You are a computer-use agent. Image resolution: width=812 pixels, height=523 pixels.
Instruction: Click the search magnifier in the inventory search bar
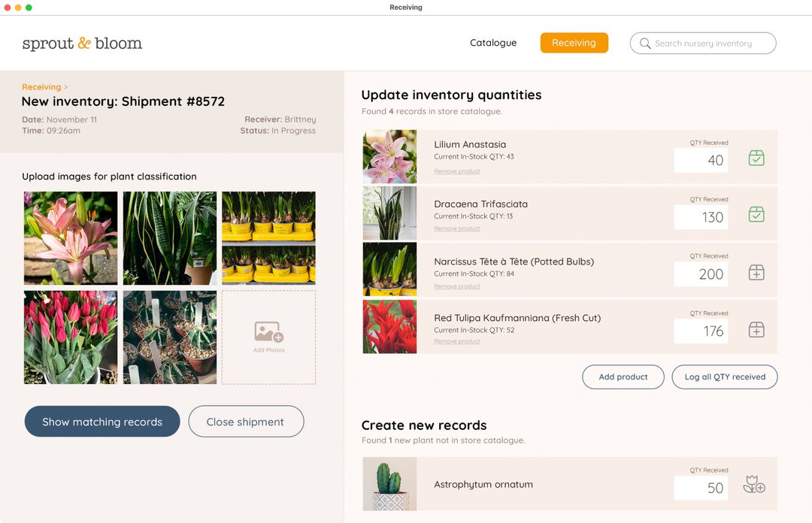[x=645, y=43]
